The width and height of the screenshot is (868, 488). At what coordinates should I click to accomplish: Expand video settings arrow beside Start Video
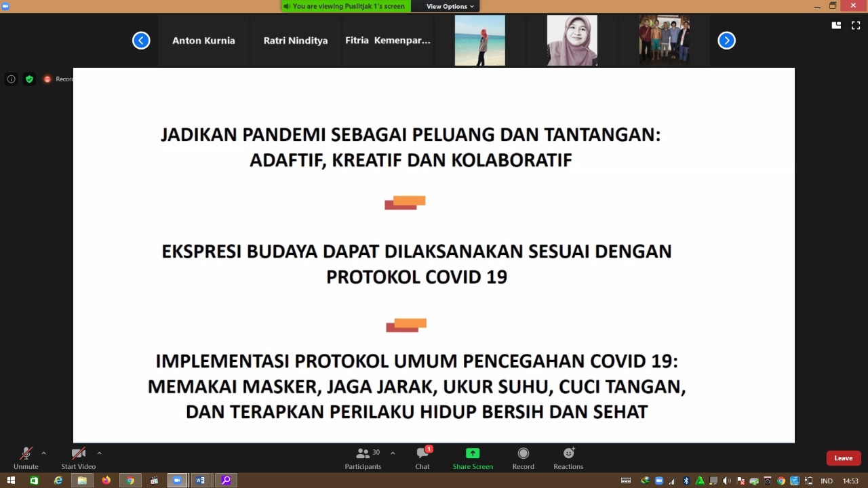pyautogui.click(x=99, y=453)
